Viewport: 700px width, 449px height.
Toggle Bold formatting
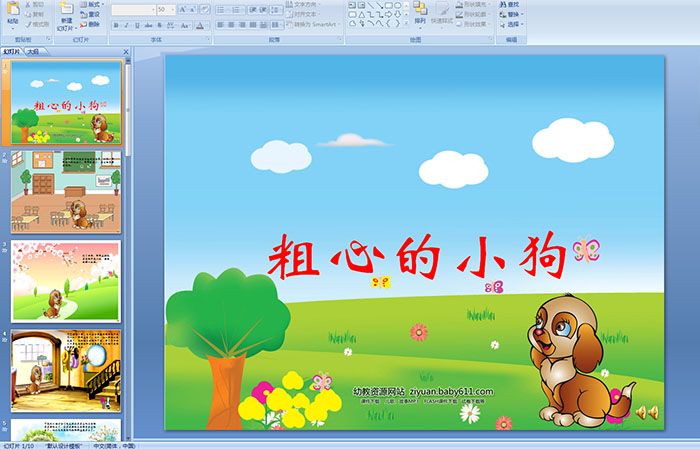[116, 25]
